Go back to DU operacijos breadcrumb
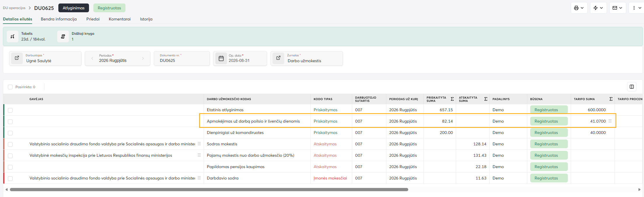The image size is (644, 197). coord(14,8)
